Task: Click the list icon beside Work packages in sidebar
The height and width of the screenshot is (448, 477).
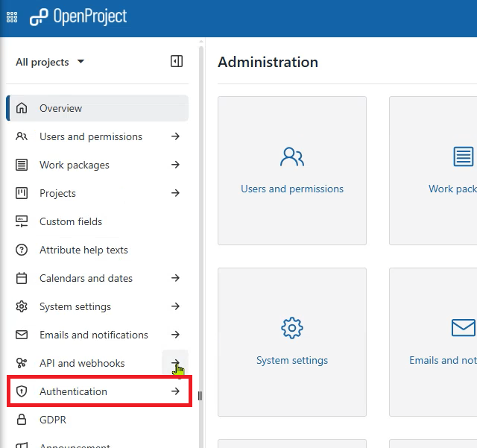Action: (22, 165)
